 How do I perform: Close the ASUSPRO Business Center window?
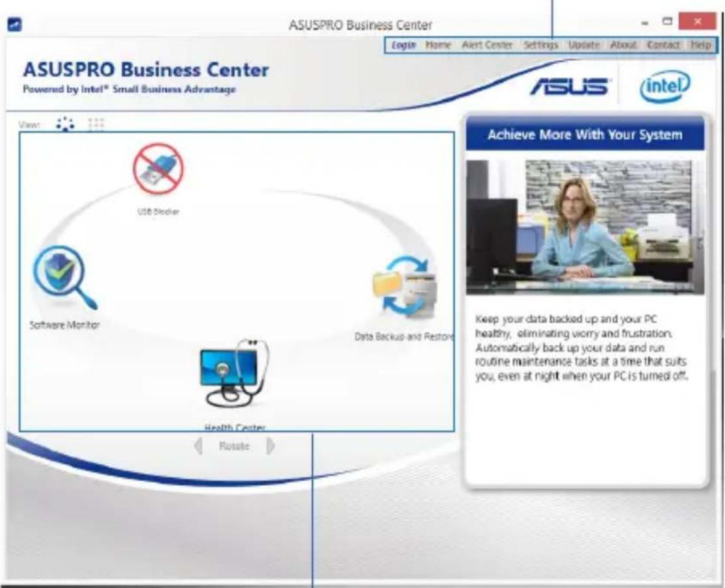[697, 21]
